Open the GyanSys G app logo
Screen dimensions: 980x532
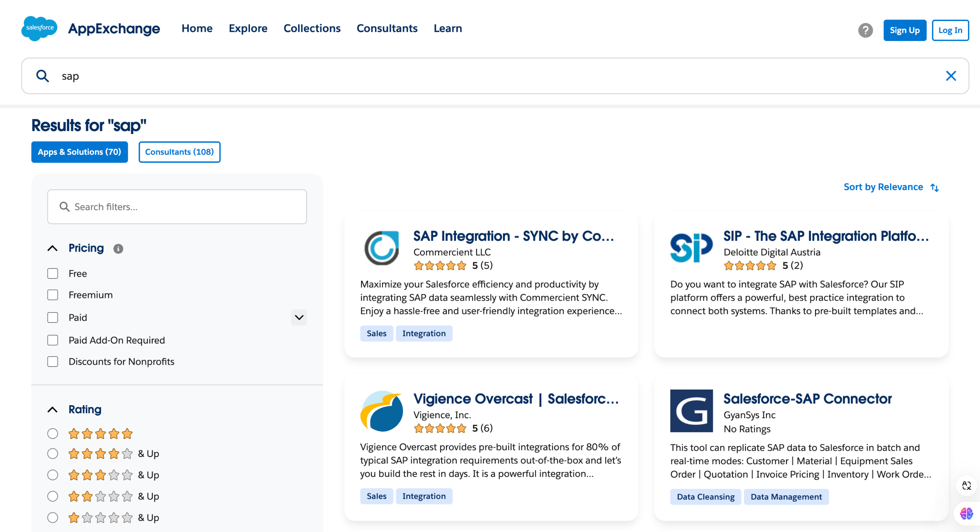(x=691, y=411)
